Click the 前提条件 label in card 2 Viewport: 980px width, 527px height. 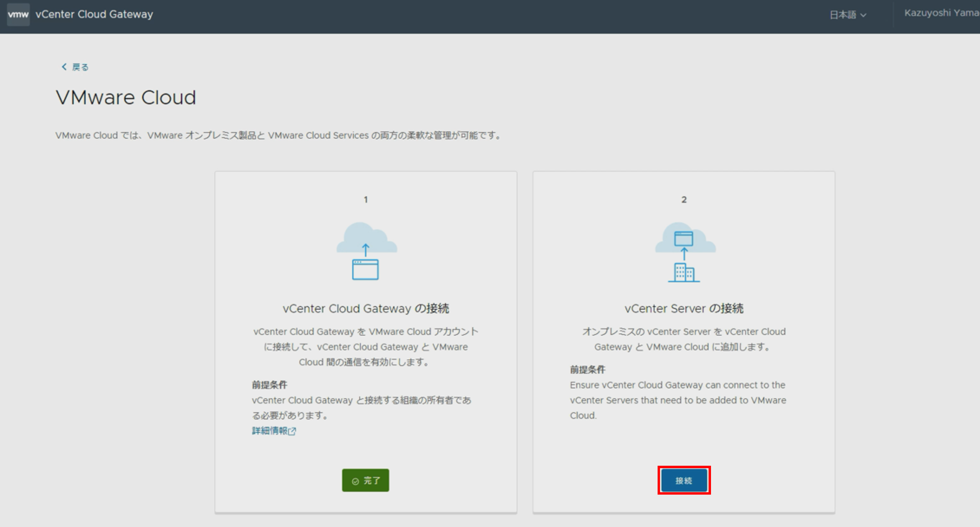587,369
